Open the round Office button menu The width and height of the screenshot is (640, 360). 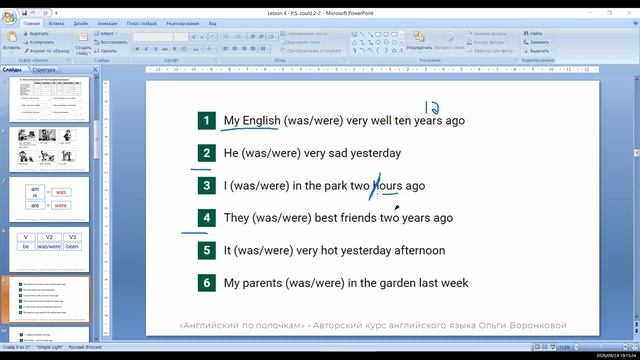(x=9, y=18)
